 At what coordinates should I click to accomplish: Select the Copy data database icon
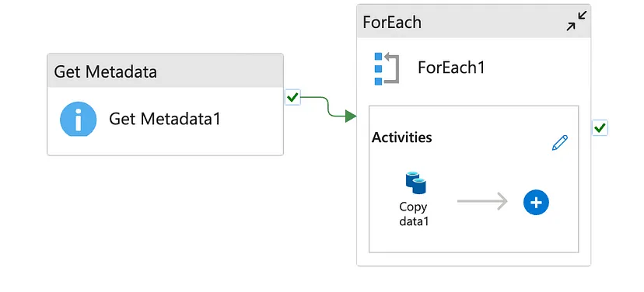coord(415,183)
